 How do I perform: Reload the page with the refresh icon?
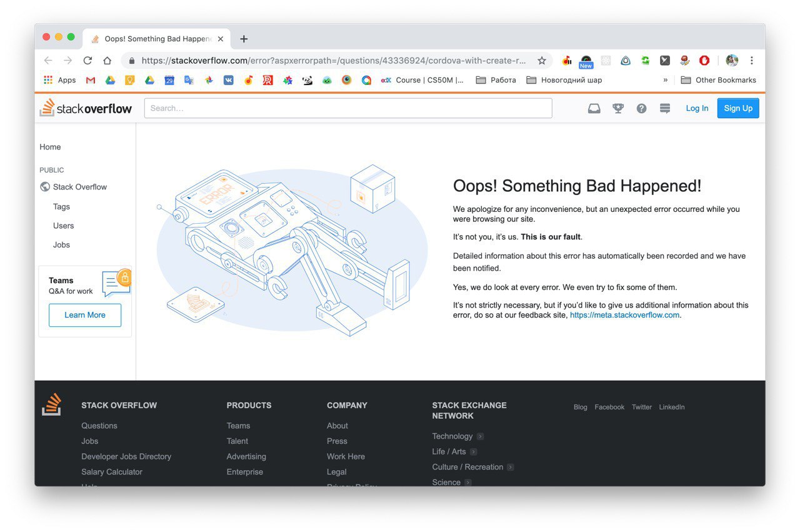tap(87, 61)
